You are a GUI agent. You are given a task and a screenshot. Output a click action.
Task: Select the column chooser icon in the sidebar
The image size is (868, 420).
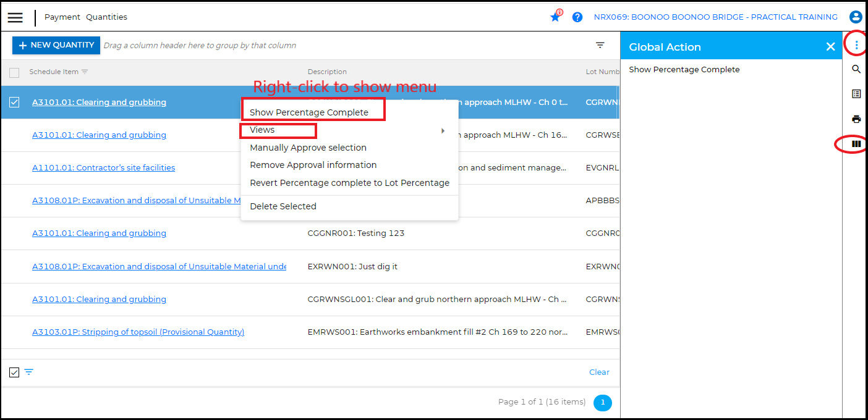[856, 144]
